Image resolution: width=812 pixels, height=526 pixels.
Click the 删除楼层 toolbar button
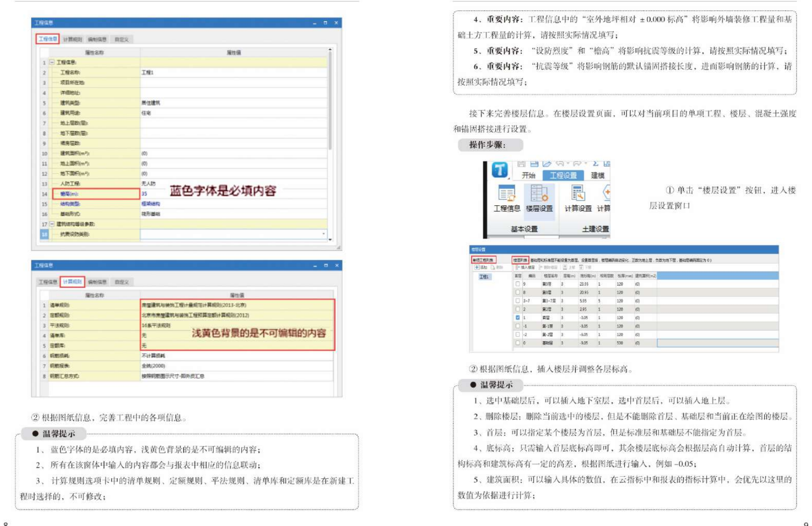click(x=548, y=267)
